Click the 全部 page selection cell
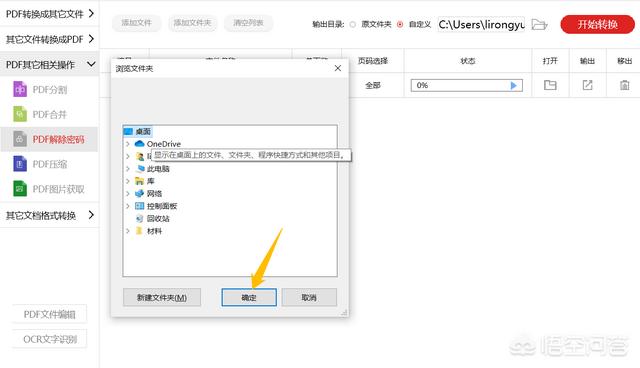 [373, 85]
